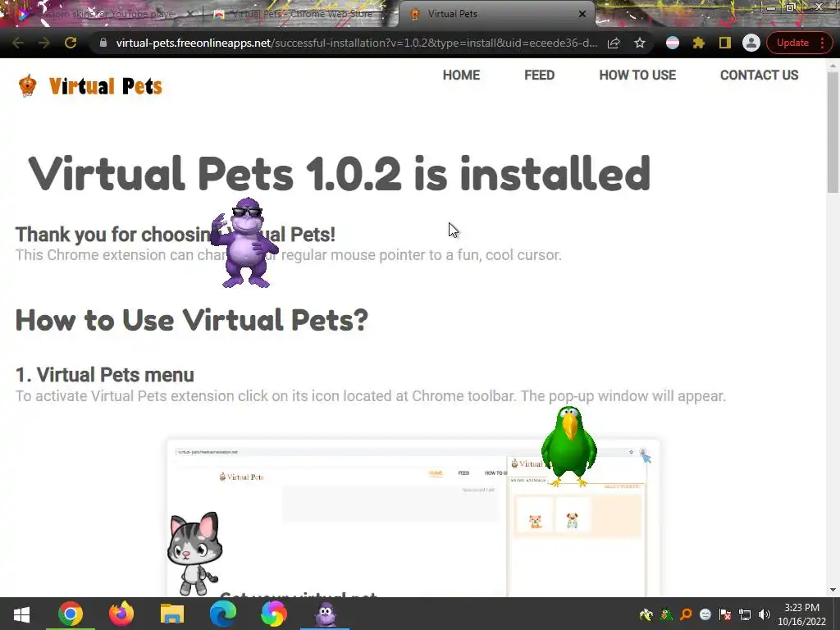The width and height of the screenshot is (840, 630).
Task: Close the YouTube player skins tab
Action: click(x=189, y=14)
